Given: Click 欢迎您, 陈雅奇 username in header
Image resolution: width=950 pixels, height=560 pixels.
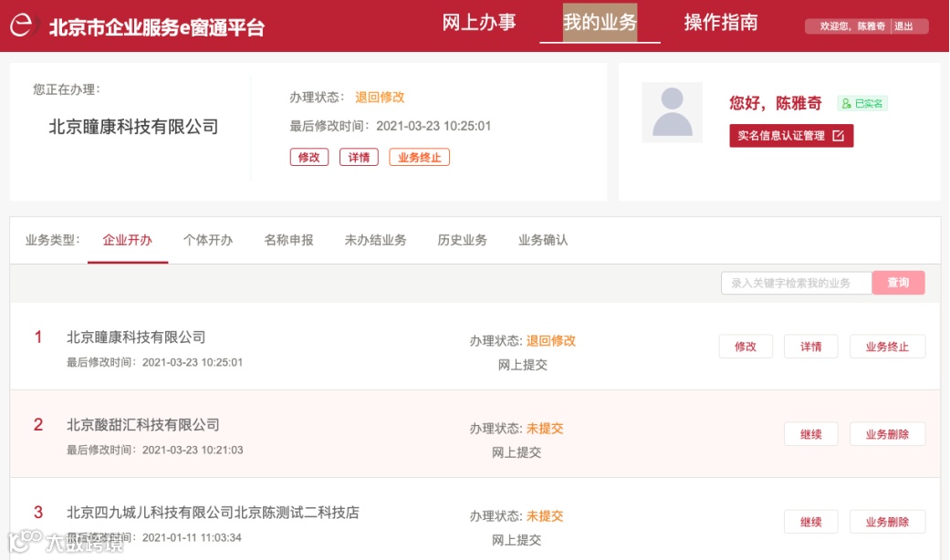Looking at the screenshot, I should point(852,26).
